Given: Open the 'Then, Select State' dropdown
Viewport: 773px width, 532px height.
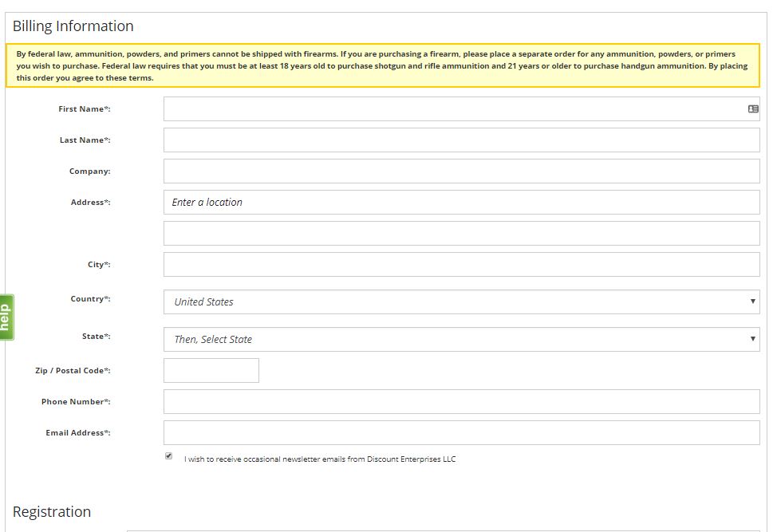Looking at the screenshot, I should point(461,339).
